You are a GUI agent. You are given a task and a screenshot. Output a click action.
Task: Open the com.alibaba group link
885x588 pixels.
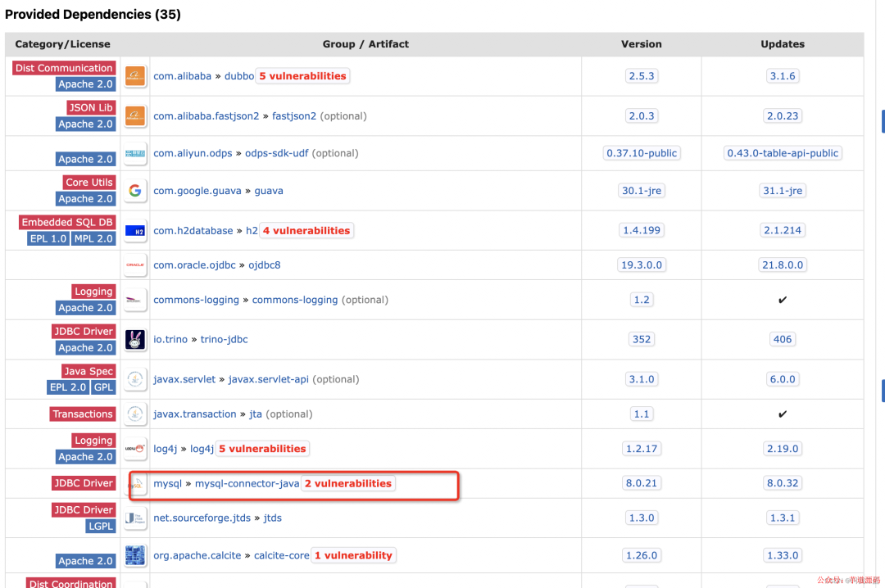(182, 76)
